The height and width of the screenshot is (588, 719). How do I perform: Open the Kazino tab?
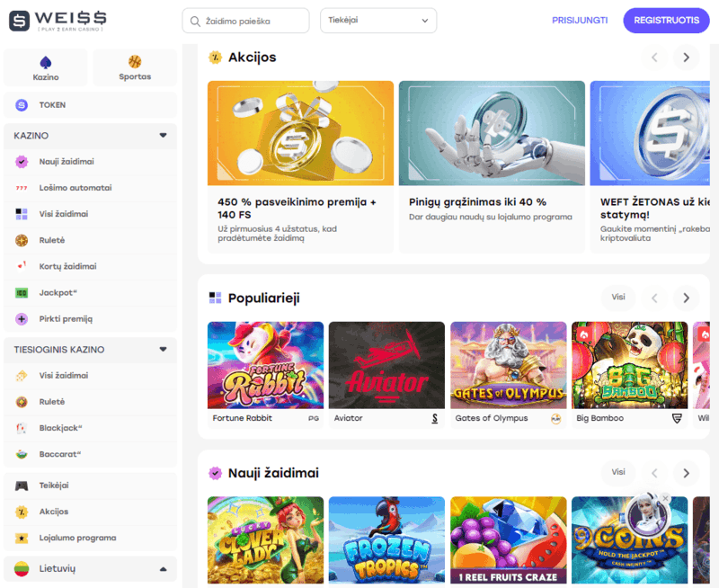click(x=46, y=67)
